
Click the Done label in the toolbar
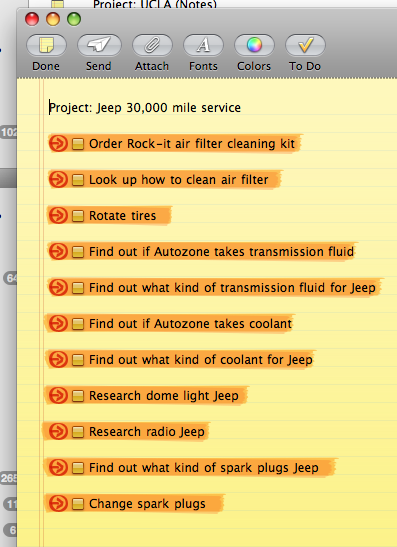46,66
